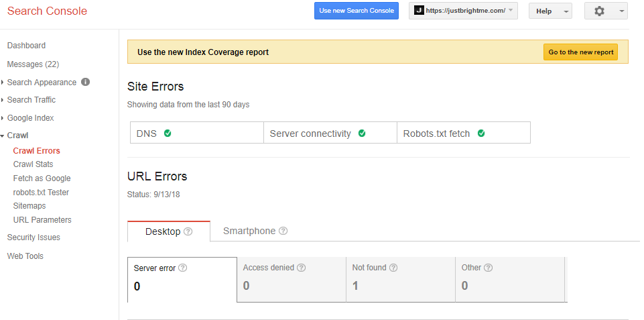Click the Server connectivity check icon
Screen dimensions: 644x320
(x=362, y=133)
